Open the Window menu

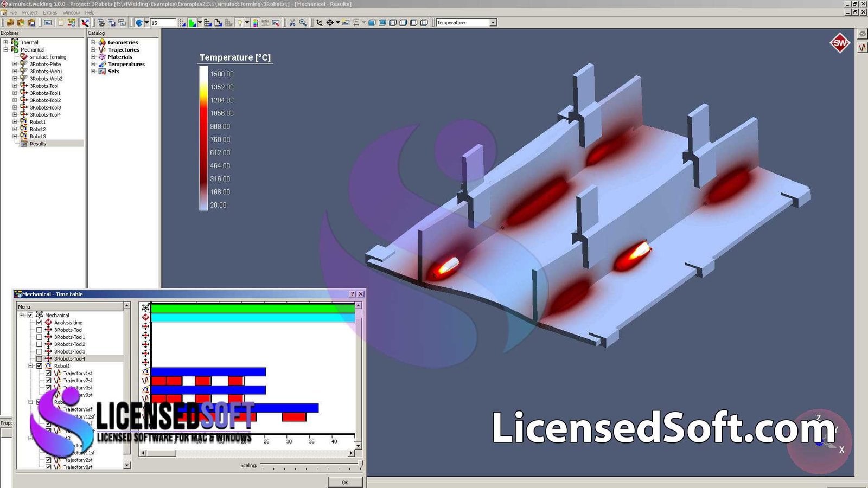(x=71, y=12)
